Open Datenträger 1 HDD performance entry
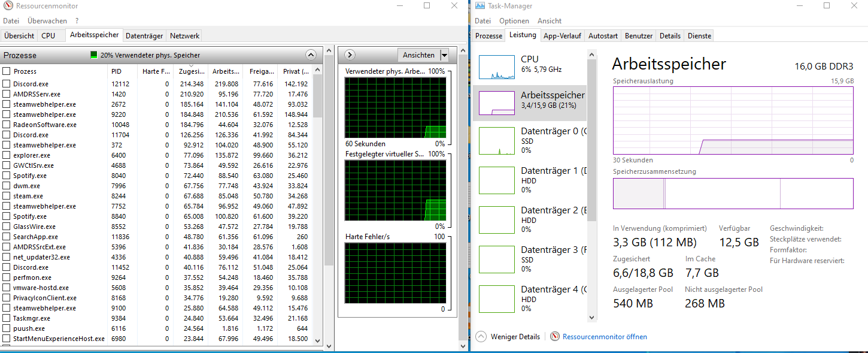Screen dimensions: 868x353 (530, 180)
